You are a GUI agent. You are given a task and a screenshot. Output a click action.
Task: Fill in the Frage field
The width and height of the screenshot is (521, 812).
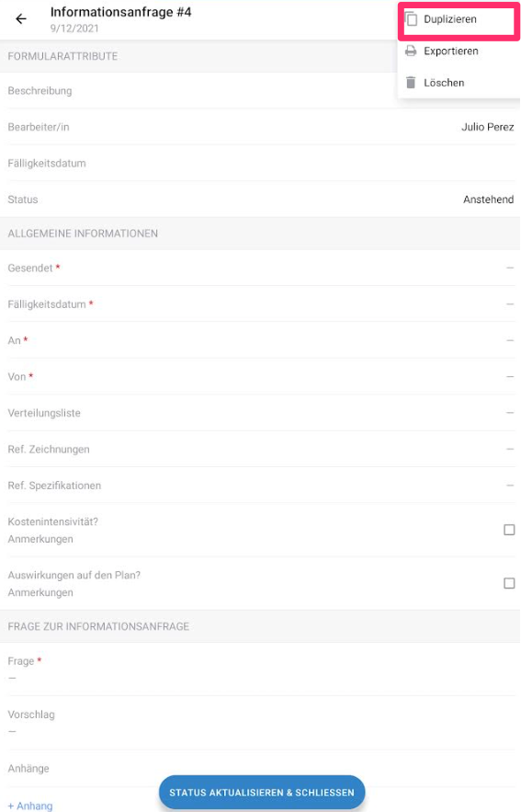pos(260,669)
